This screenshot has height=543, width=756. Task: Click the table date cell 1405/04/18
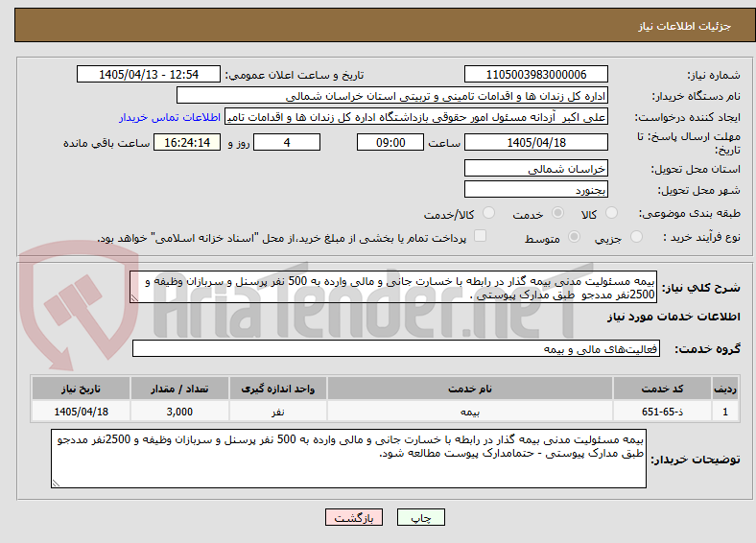pos(81,412)
